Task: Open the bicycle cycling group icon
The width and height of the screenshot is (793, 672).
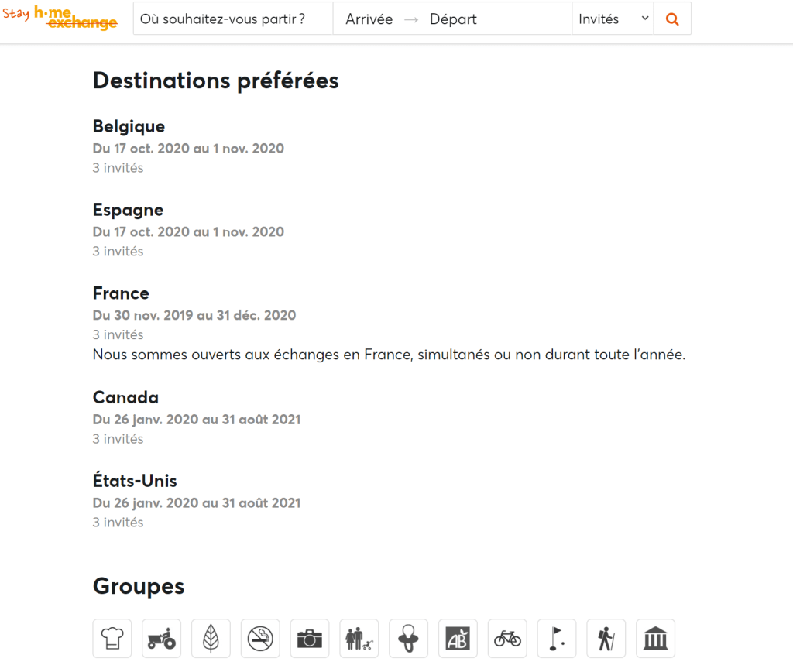Action: pos(507,639)
